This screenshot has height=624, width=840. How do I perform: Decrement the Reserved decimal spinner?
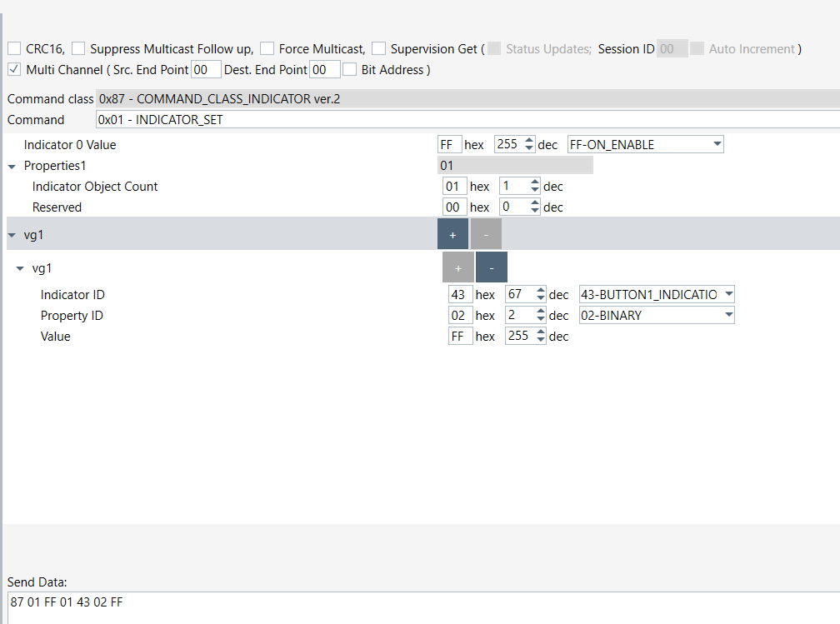[535, 211]
